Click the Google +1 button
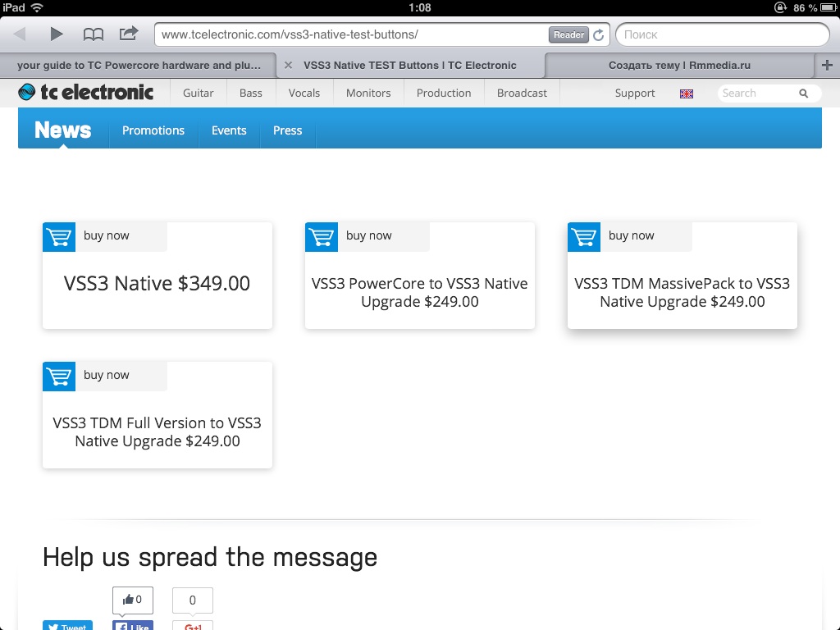Viewport: 840px width, 630px height. [192, 625]
